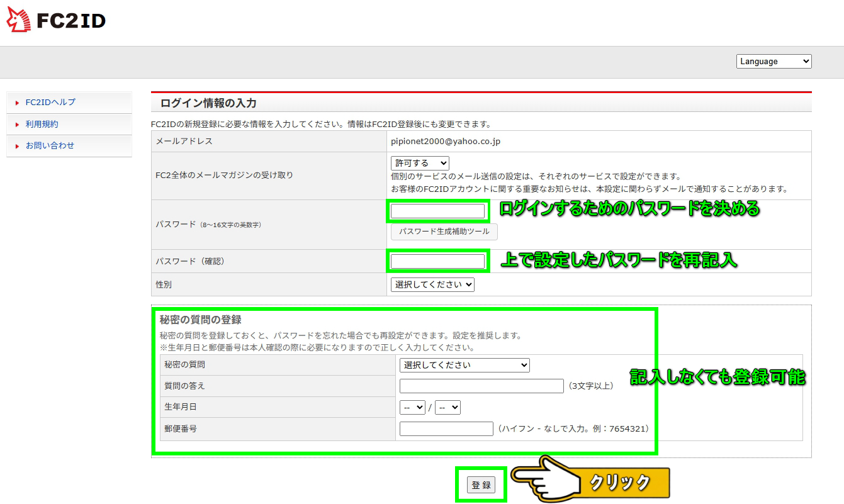Open the 秘密の質問 dropdown

coord(464,365)
